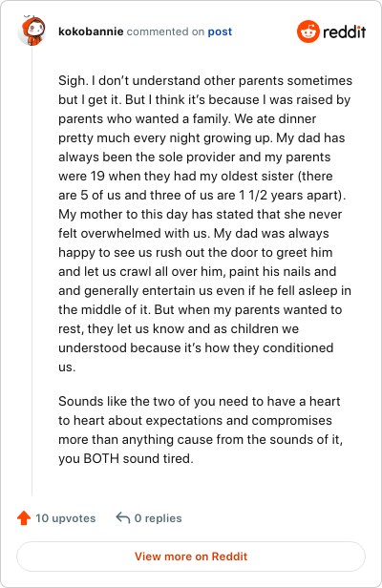
Task: Open the "0 replies" label
Action: (x=158, y=518)
